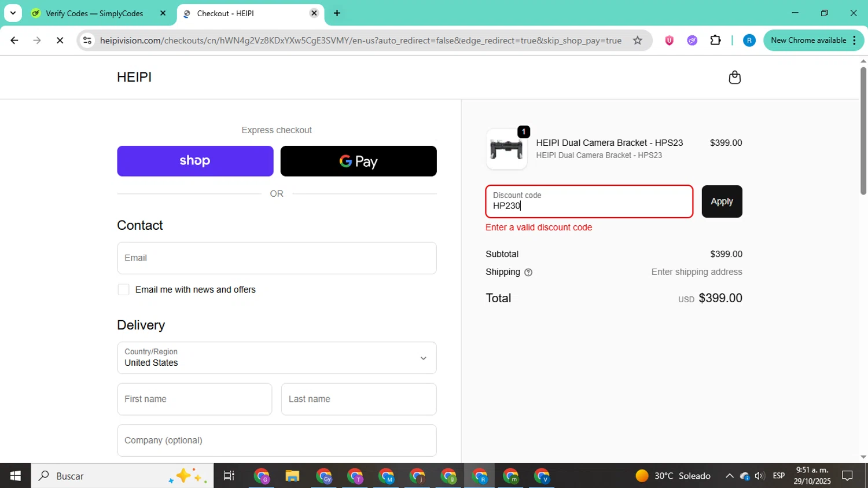
Task: Click the Last name field
Action: 359,399
